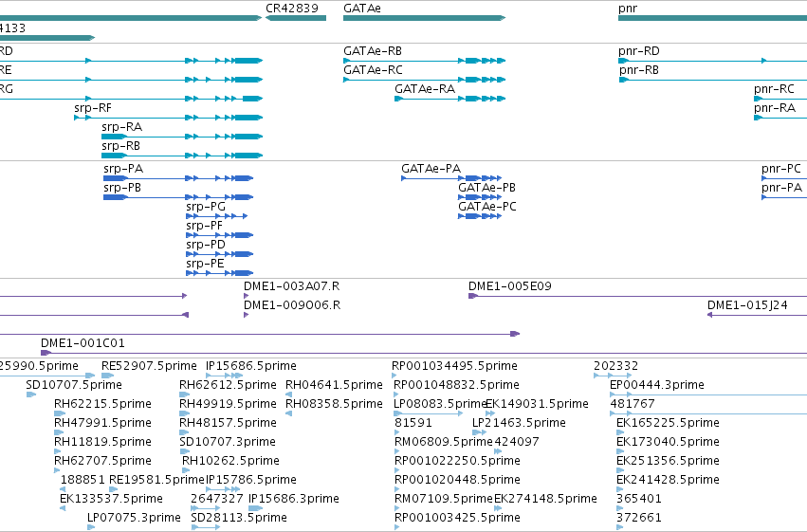807x532 pixels.
Task: Select the srp-RF transcript label
Action: pos(93,108)
